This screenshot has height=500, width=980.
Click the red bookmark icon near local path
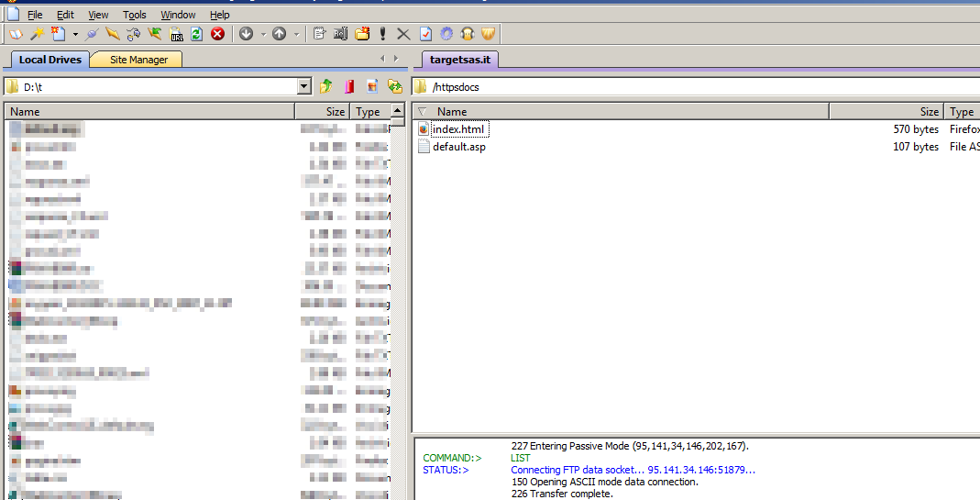[x=349, y=86]
